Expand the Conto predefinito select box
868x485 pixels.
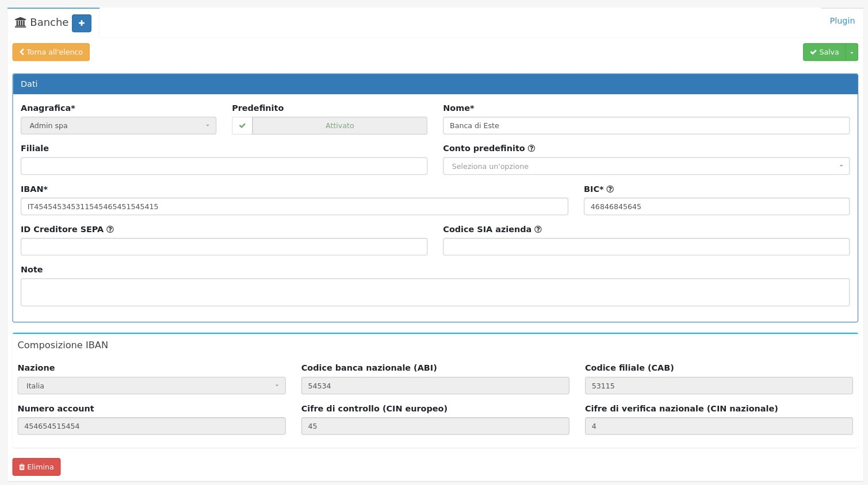tap(646, 167)
